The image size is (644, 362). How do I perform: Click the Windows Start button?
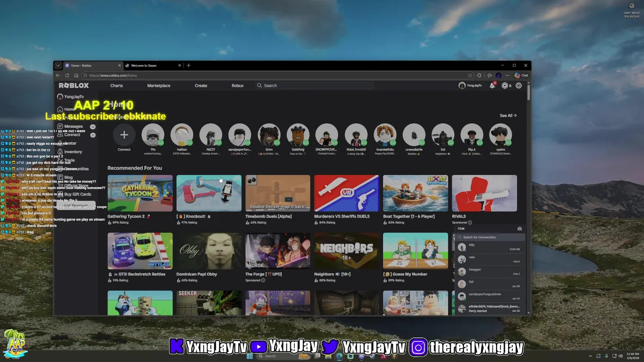click(x=249, y=356)
